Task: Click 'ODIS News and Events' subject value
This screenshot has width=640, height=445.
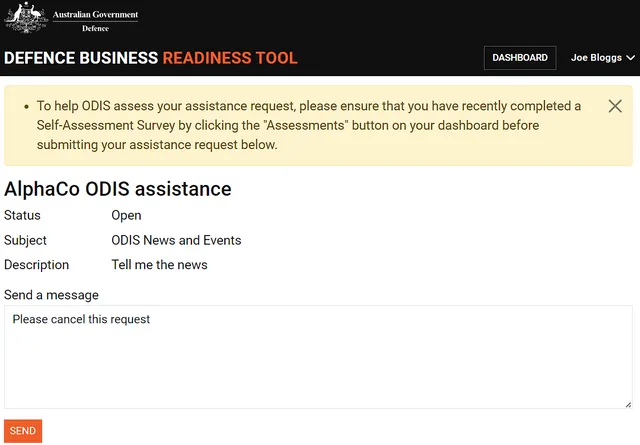Action: (176, 240)
